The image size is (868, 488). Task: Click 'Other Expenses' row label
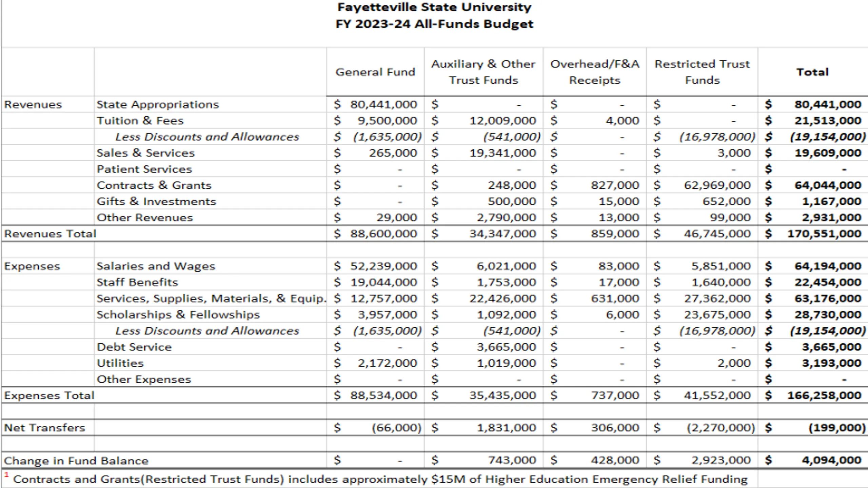(144, 380)
